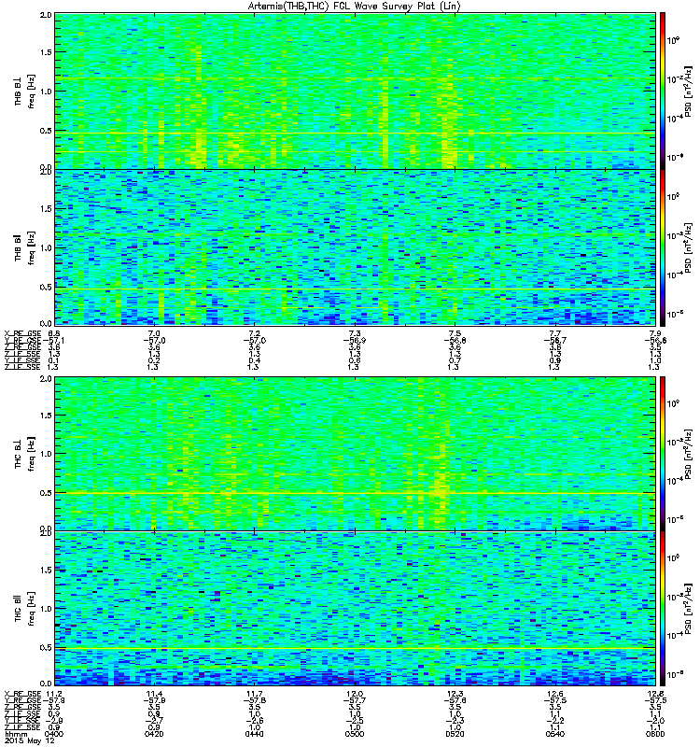Click the X_RE_GSE value 11.7

point(254,694)
